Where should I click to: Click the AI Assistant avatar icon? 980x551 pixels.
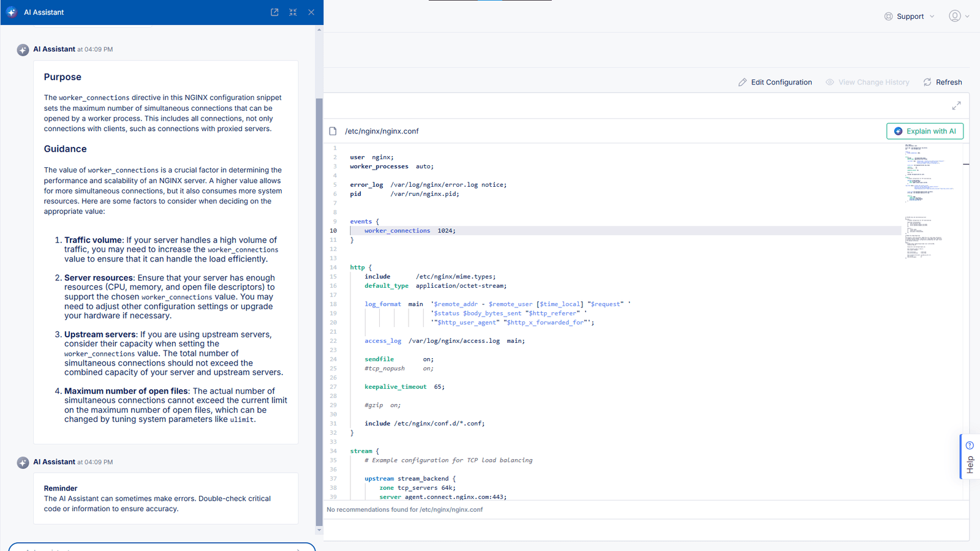coord(23,50)
